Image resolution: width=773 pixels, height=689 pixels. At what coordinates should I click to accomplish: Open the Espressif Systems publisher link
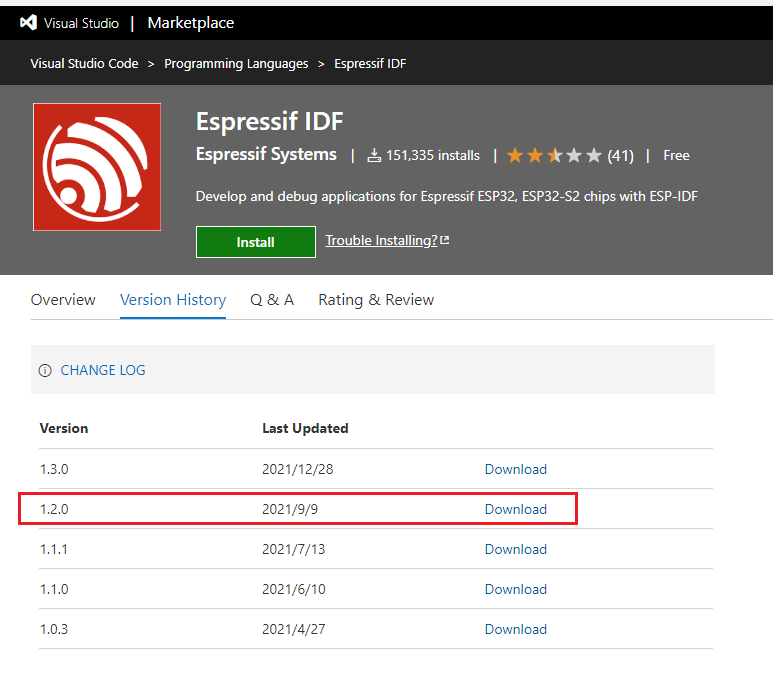[266, 154]
